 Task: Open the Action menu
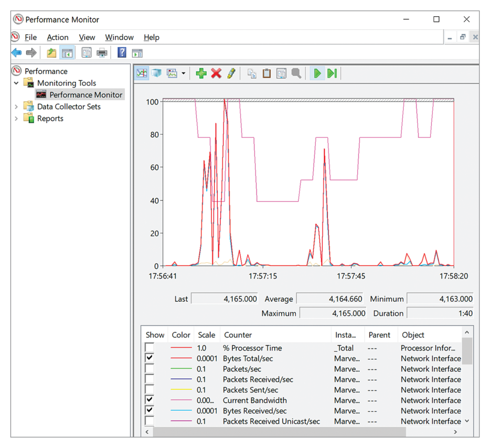pos(58,37)
